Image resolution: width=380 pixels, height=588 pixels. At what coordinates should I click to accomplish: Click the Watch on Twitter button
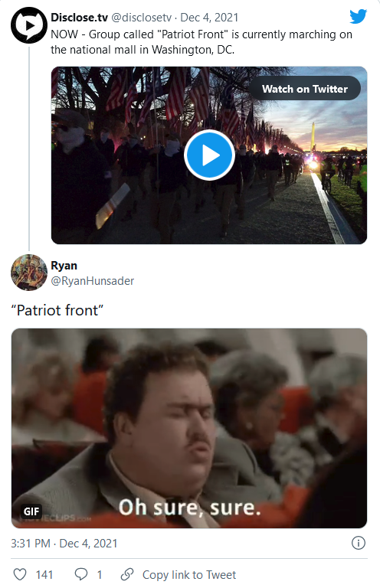[305, 89]
